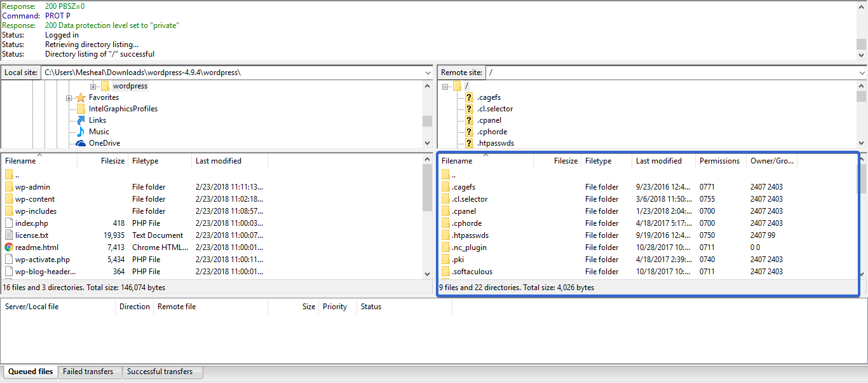Click the remote tree vertical scrollbar thumb

[861, 97]
